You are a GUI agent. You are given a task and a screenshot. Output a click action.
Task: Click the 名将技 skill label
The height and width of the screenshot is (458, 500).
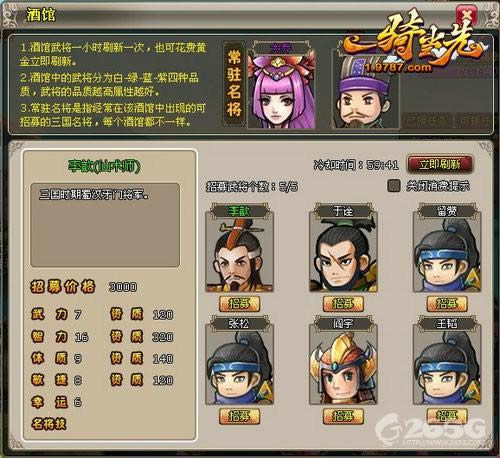click(49, 424)
